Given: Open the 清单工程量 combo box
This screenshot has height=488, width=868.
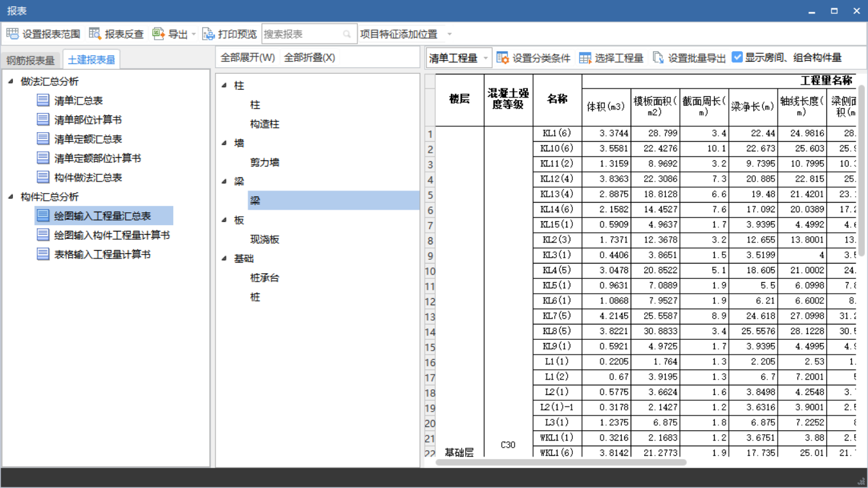Looking at the screenshot, I should pos(459,58).
